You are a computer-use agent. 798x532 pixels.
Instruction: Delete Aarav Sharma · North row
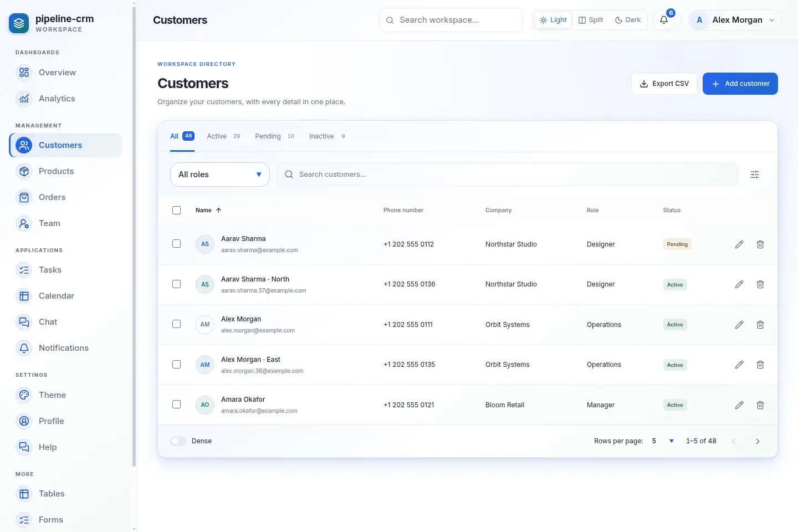(760, 284)
